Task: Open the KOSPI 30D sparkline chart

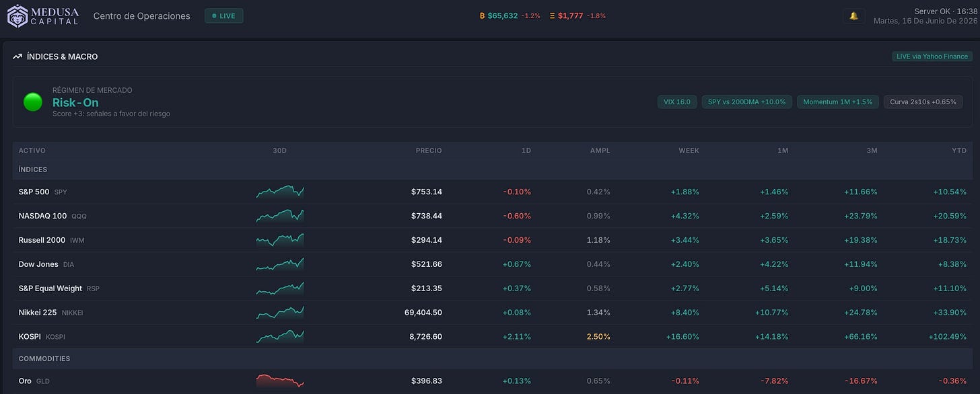Action: coord(280,336)
